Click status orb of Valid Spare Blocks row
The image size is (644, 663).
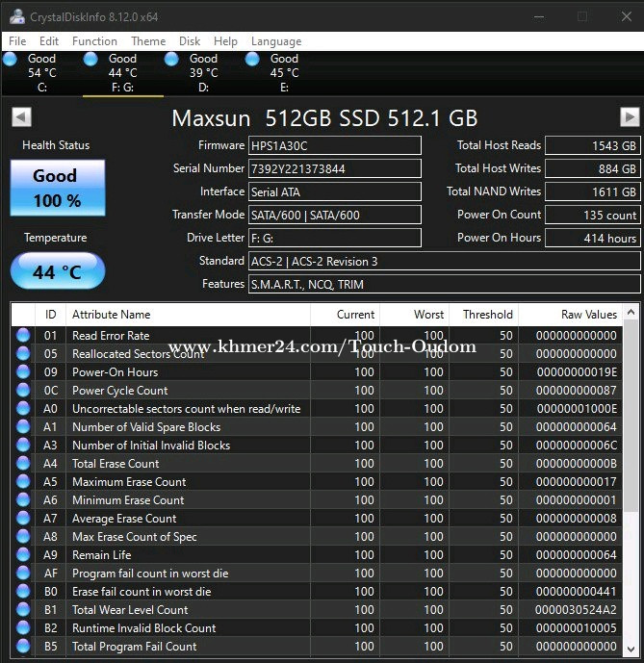[23, 426]
